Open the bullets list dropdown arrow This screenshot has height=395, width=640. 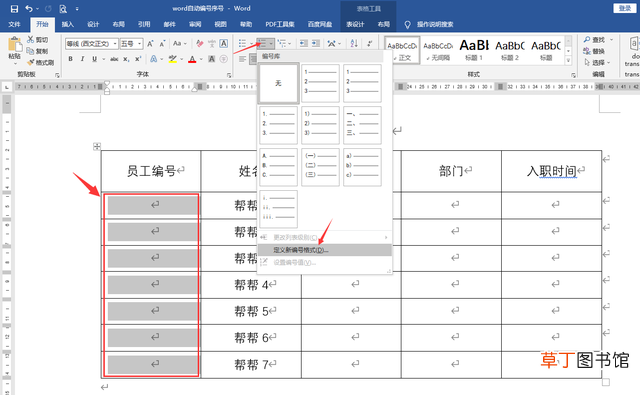tap(251, 44)
